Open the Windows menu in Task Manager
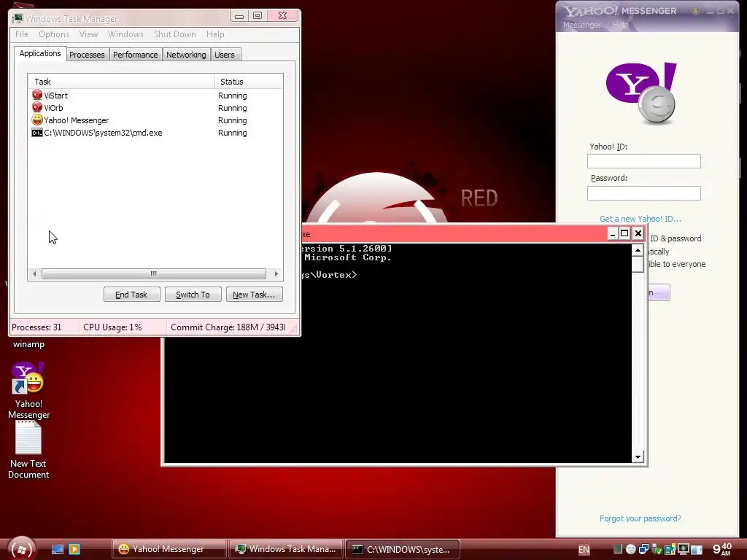747x560 pixels. coord(125,34)
